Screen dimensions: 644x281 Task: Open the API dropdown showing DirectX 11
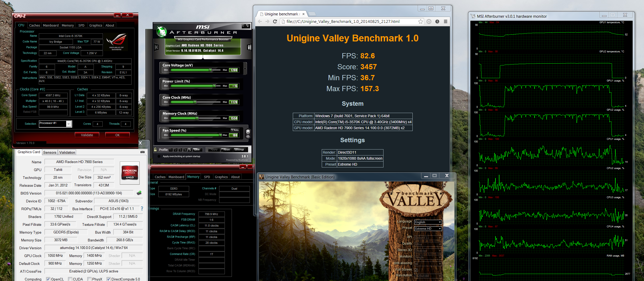tap(428, 238)
